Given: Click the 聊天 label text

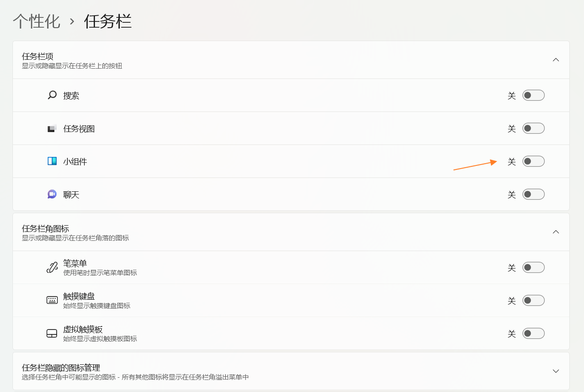Looking at the screenshot, I should tap(71, 194).
